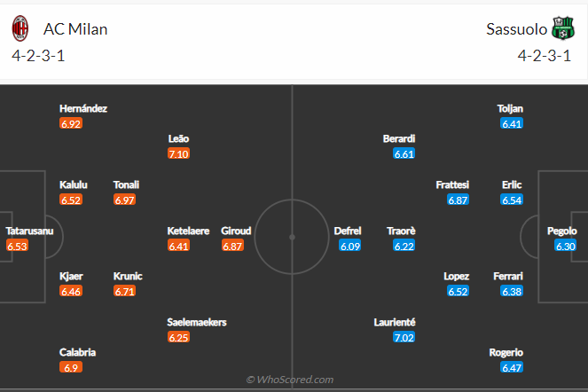Click player name Traorè
This screenshot has height=392, width=588.
401,231
